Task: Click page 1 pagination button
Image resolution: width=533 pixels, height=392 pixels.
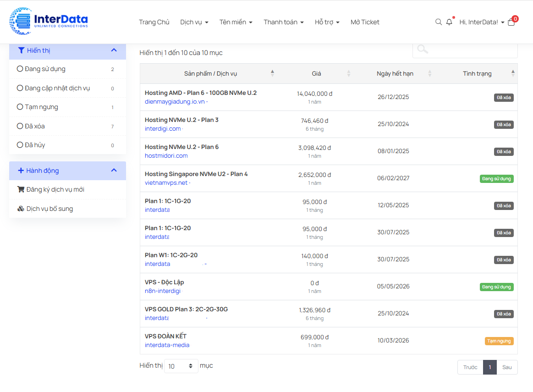Action: [490, 367]
